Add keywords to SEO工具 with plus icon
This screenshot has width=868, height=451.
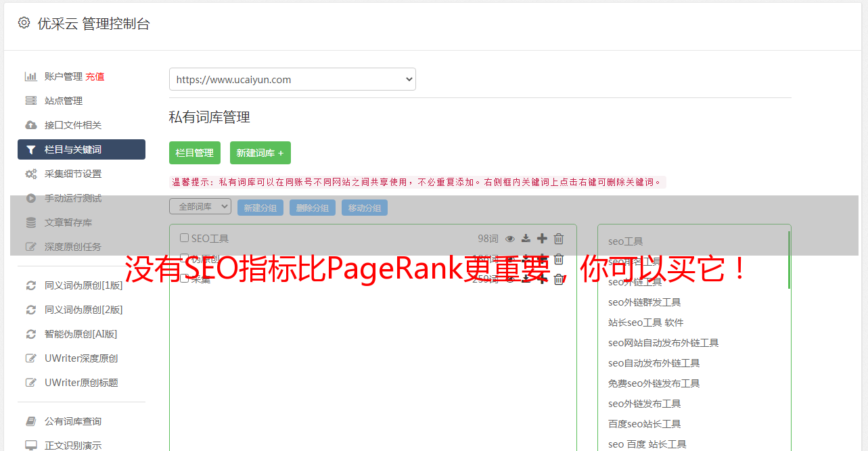[x=542, y=238]
